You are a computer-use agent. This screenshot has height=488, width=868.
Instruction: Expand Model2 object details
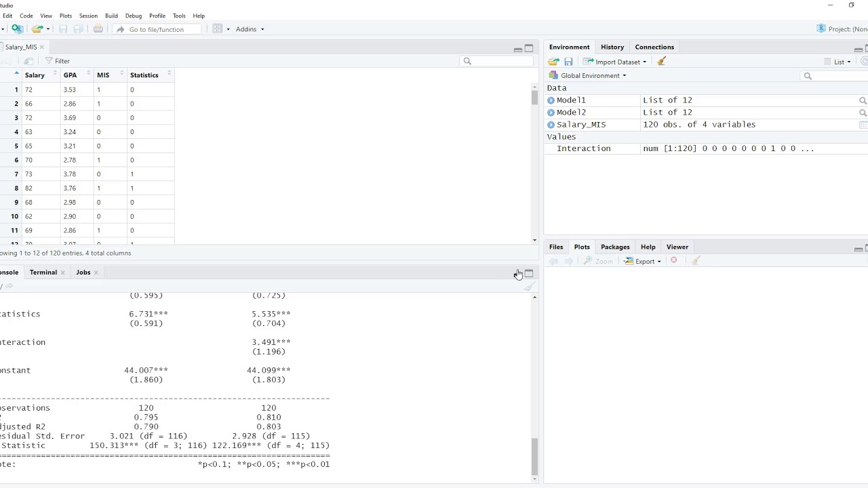(551, 113)
